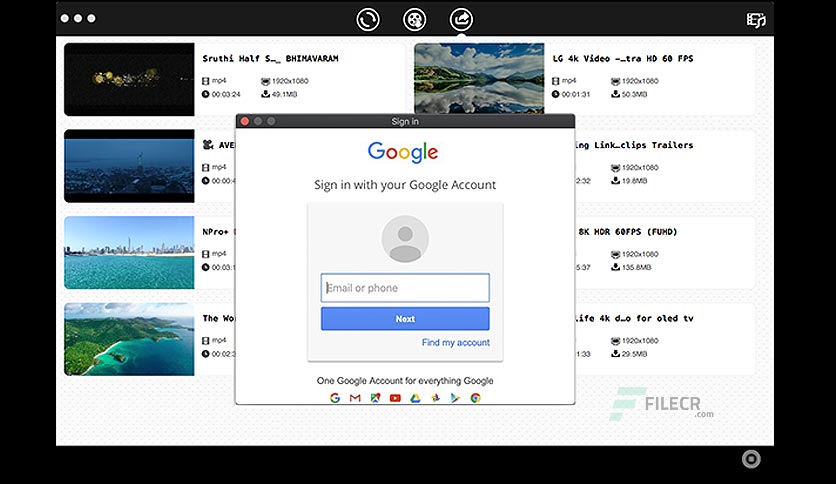Click the clock icon next to 00:03:24

point(205,94)
